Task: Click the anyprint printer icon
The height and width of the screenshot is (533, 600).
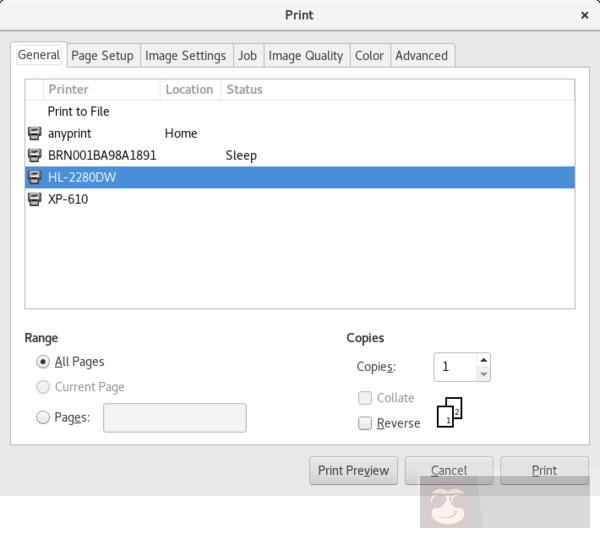Action: point(35,133)
